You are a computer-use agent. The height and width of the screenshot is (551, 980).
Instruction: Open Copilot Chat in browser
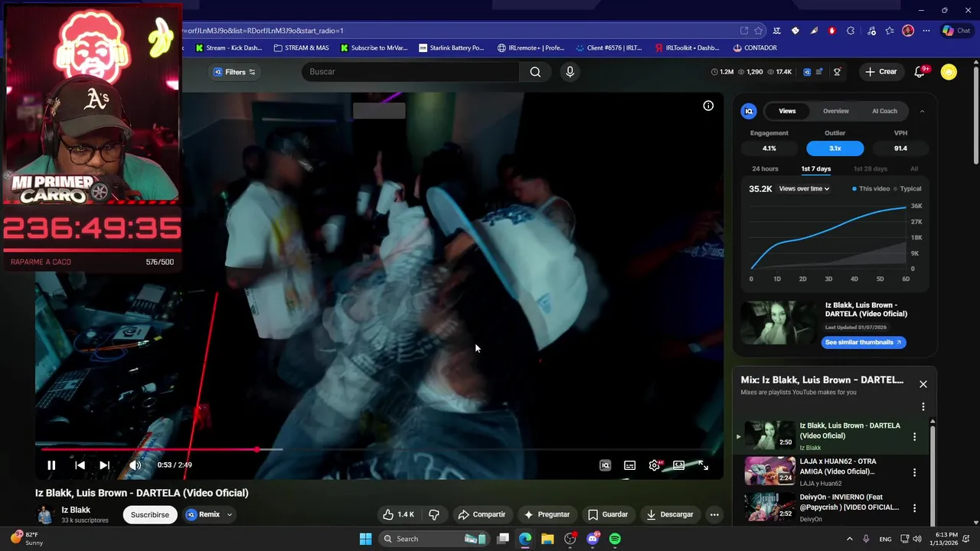[x=956, y=31]
